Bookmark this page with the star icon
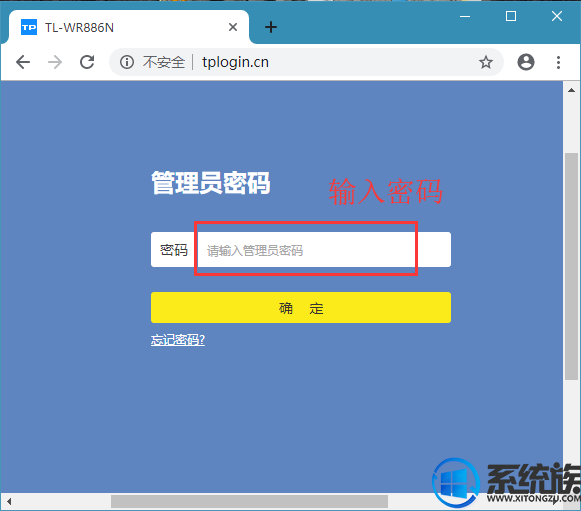 click(486, 62)
